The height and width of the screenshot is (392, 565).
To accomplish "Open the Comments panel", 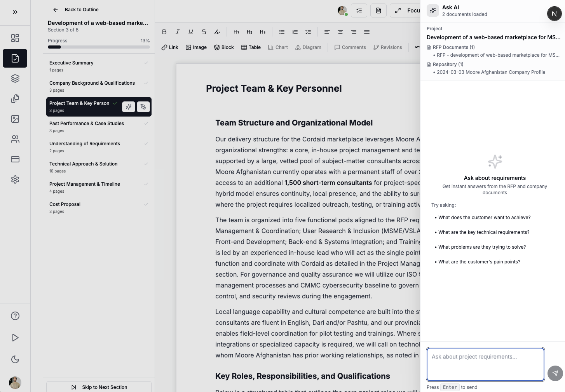I will click(350, 47).
